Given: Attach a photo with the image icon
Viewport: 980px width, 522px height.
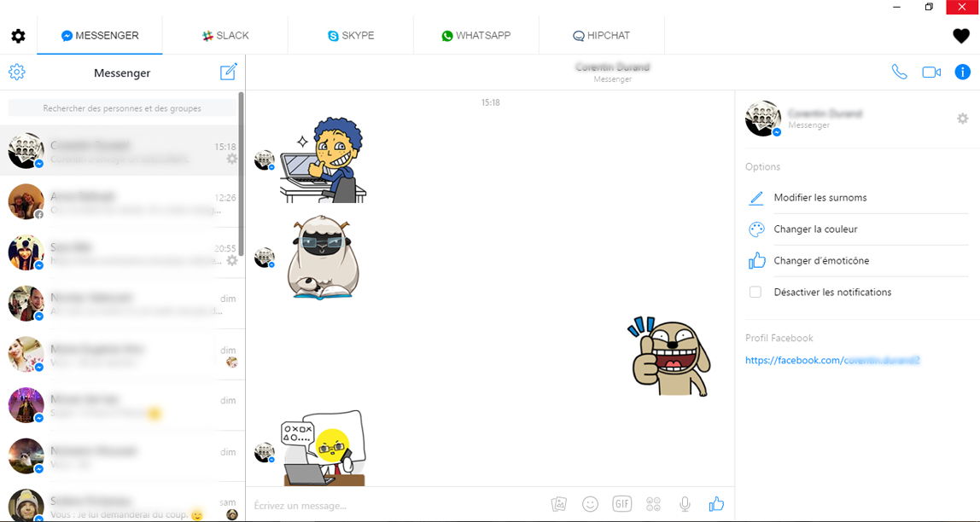Looking at the screenshot, I should [x=559, y=504].
